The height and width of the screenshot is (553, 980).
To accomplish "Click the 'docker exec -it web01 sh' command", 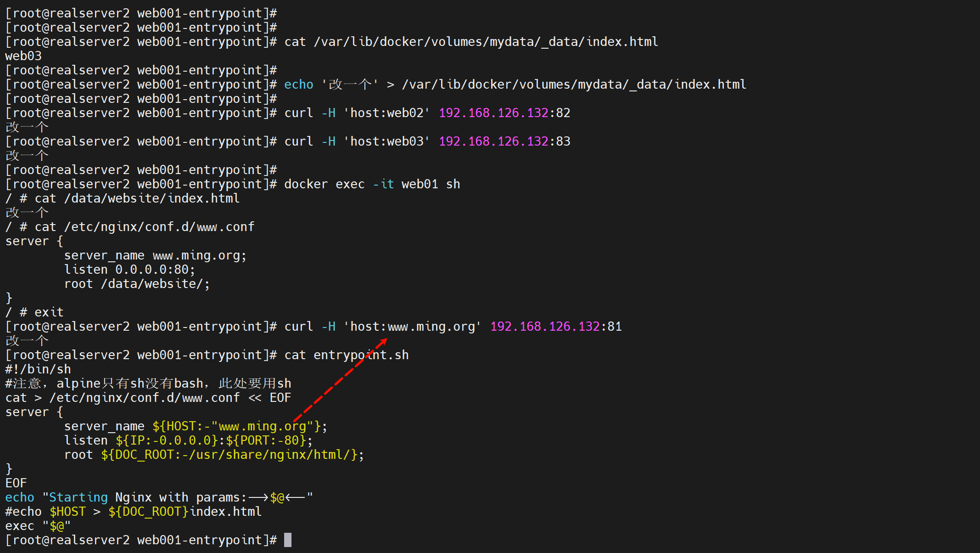I will pos(372,184).
